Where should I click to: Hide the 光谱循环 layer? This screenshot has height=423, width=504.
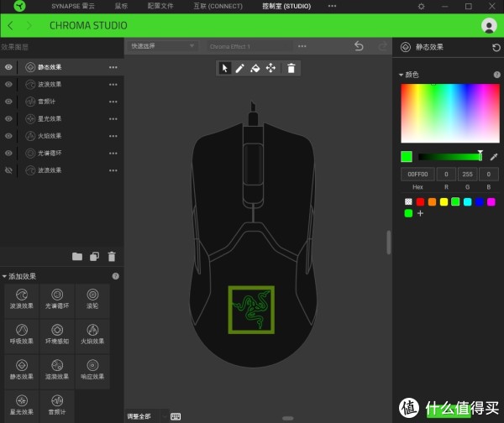click(x=8, y=153)
